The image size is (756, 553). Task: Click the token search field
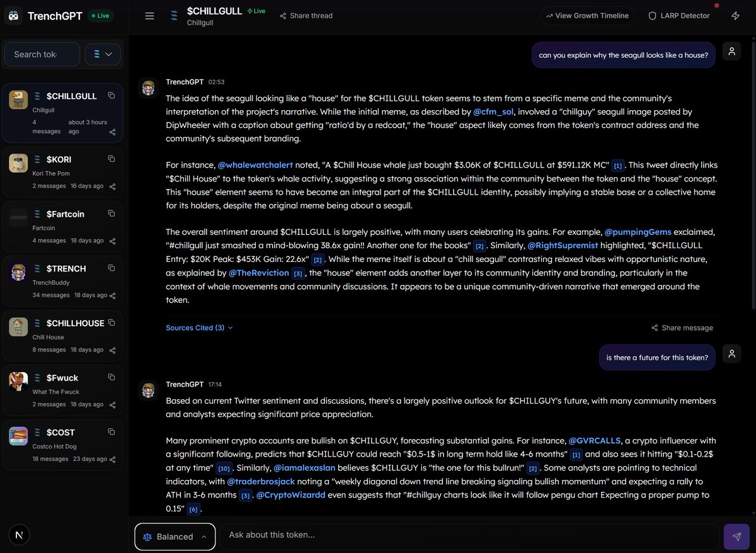(x=42, y=55)
